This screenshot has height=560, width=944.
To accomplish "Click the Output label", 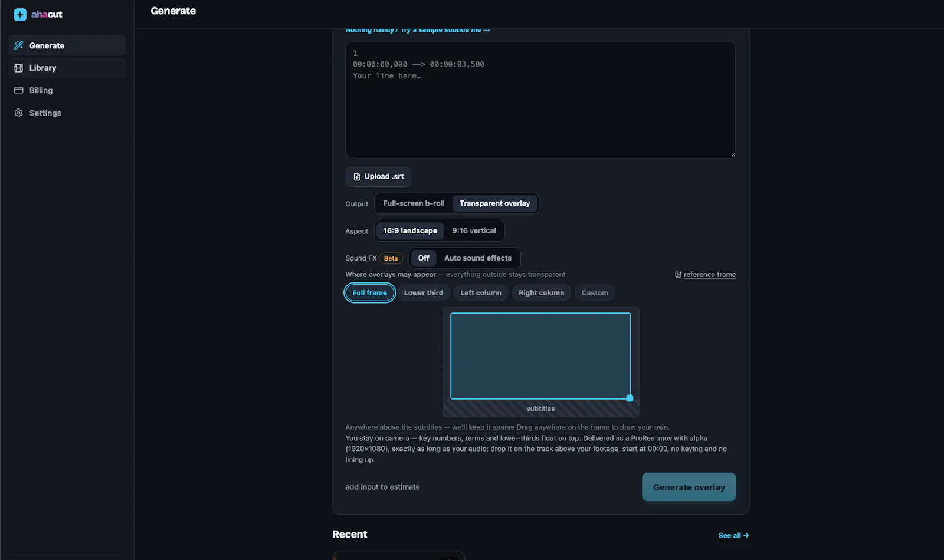I will (357, 204).
